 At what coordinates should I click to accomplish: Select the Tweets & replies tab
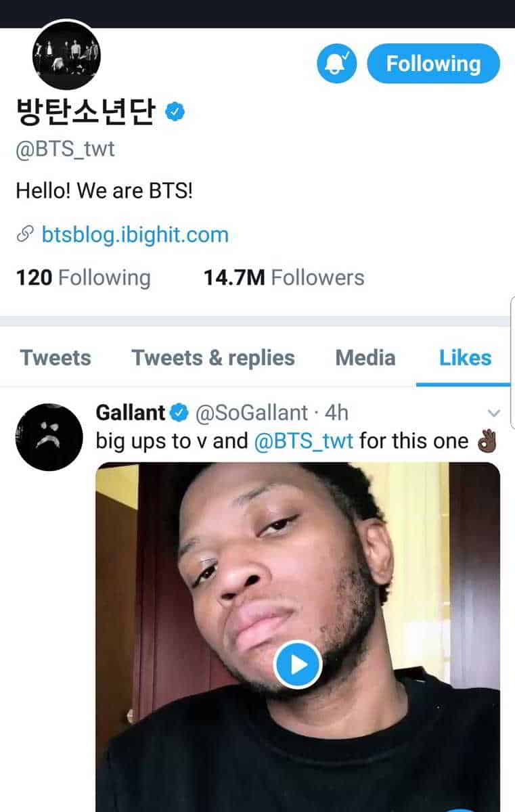click(x=213, y=357)
